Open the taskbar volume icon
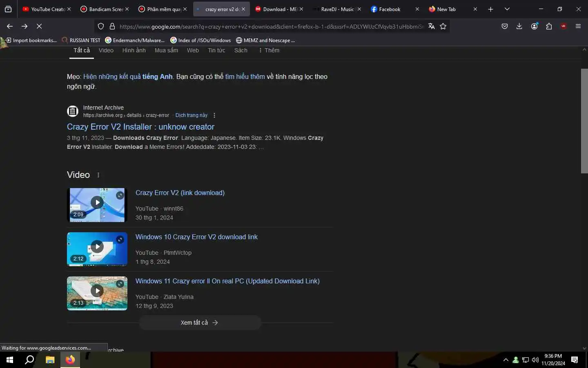The width and height of the screenshot is (588, 368). 535,360
